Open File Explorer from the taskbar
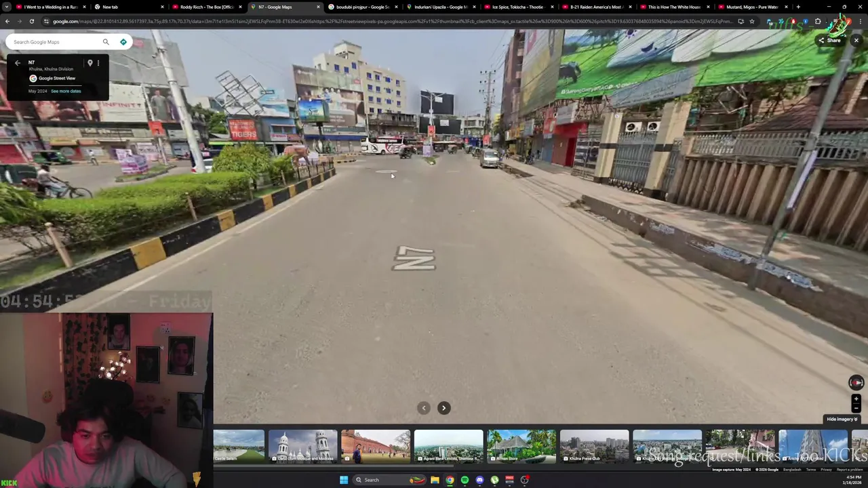 coord(435,480)
